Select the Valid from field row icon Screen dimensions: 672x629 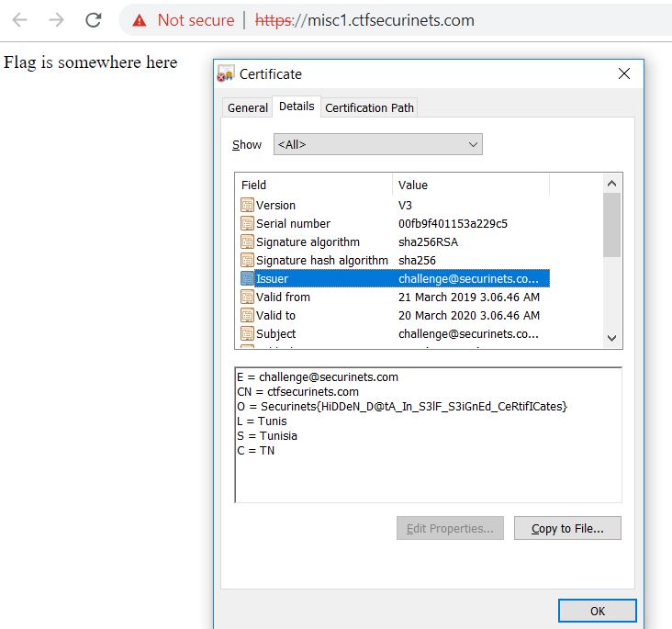tap(247, 297)
